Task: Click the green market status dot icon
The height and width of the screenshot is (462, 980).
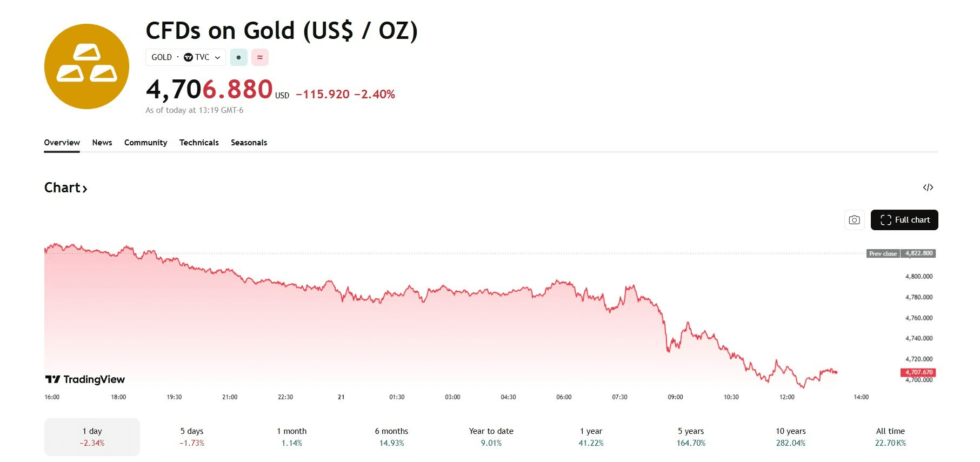Action: click(238, 57)
